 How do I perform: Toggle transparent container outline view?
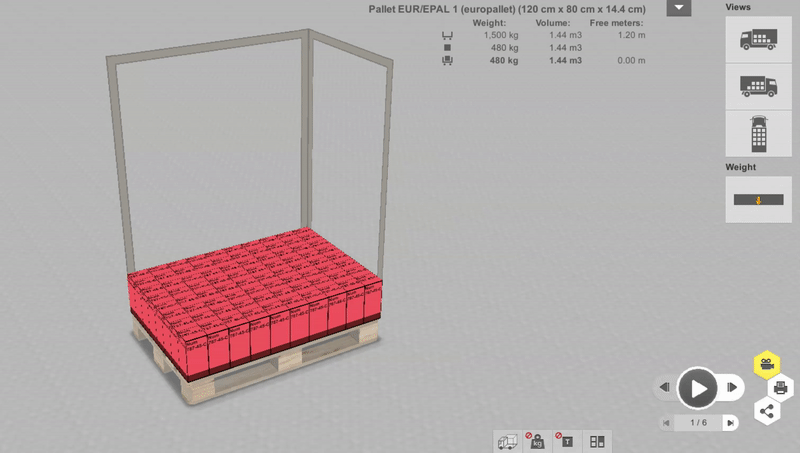509,441
